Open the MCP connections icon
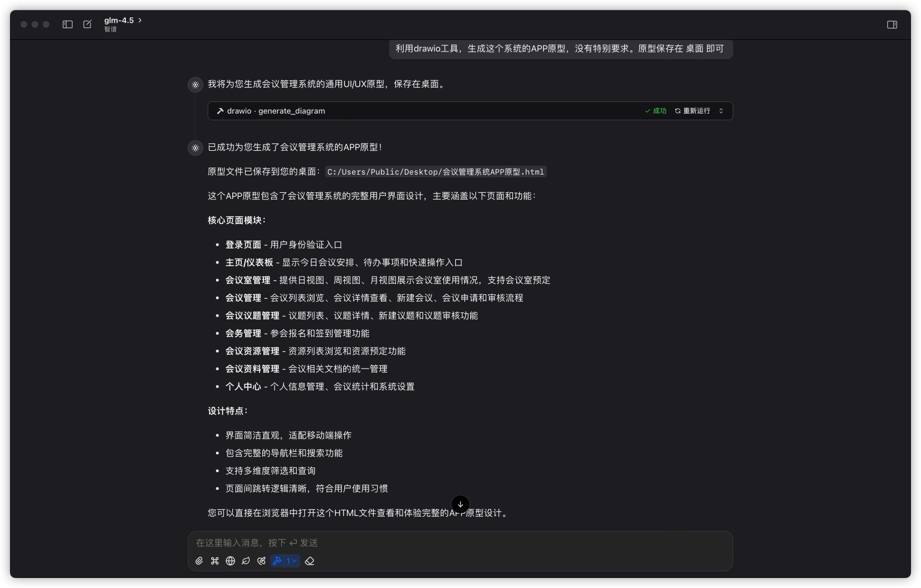Screen dimensions: 921x588 click(x=261, y=561)
